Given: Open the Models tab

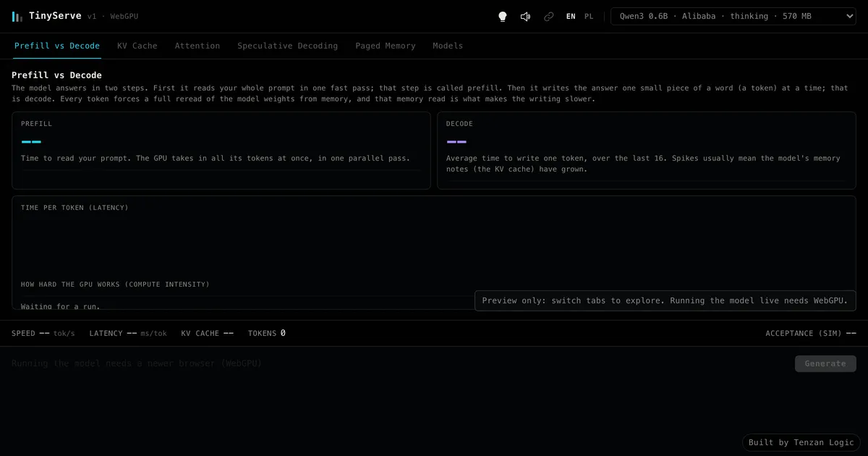Looking at the screenshot, I should [448, 46].
